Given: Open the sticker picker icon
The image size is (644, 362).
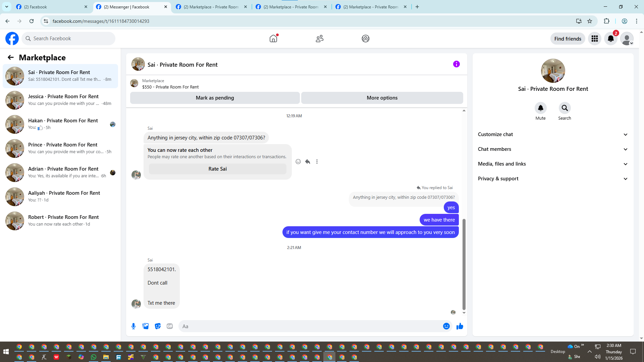Looking at the screenshot, I should (158, 326).
